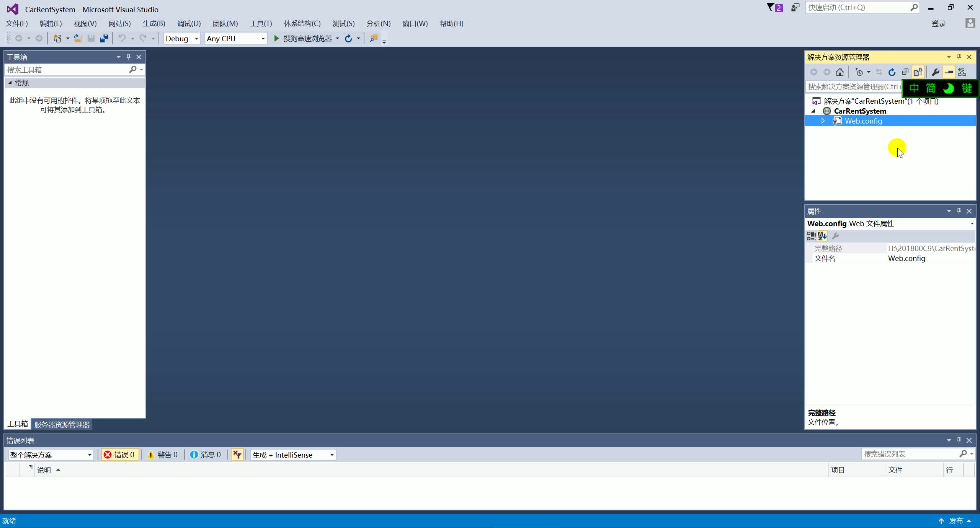Toggle the 消息 0 messages filter
Image resolution: width=980 pixels, height=528 pixels.
[x=206, y=455]
